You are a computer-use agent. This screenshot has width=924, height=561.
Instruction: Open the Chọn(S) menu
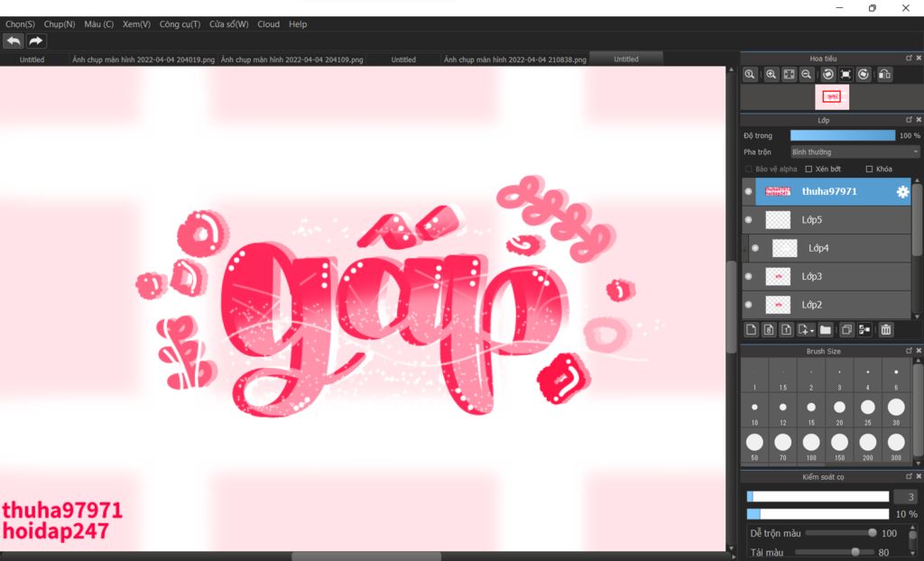(20, 24)
